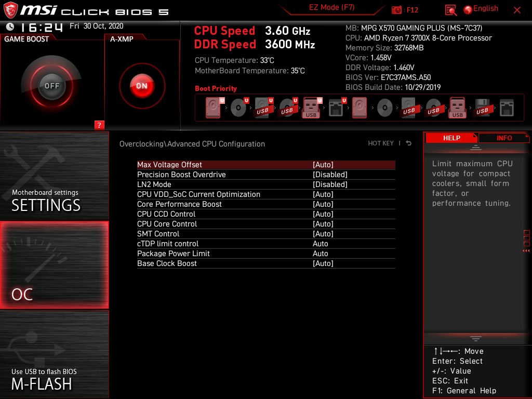Click the Boot Priority heading
Image resolution: width=532 pixels, height=399 pixels.
pyautogui.click(x=216, y=88)
